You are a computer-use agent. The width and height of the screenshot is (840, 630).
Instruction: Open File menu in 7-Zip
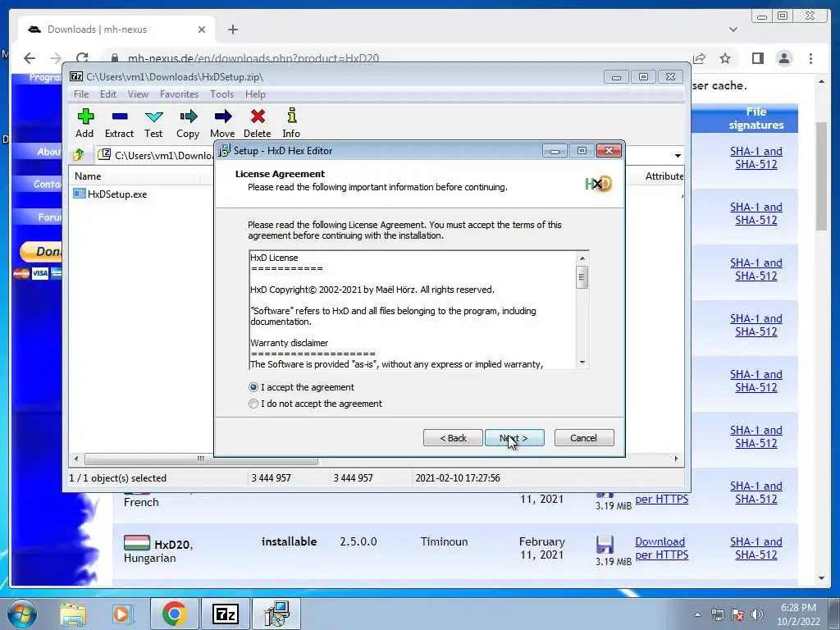81,94
